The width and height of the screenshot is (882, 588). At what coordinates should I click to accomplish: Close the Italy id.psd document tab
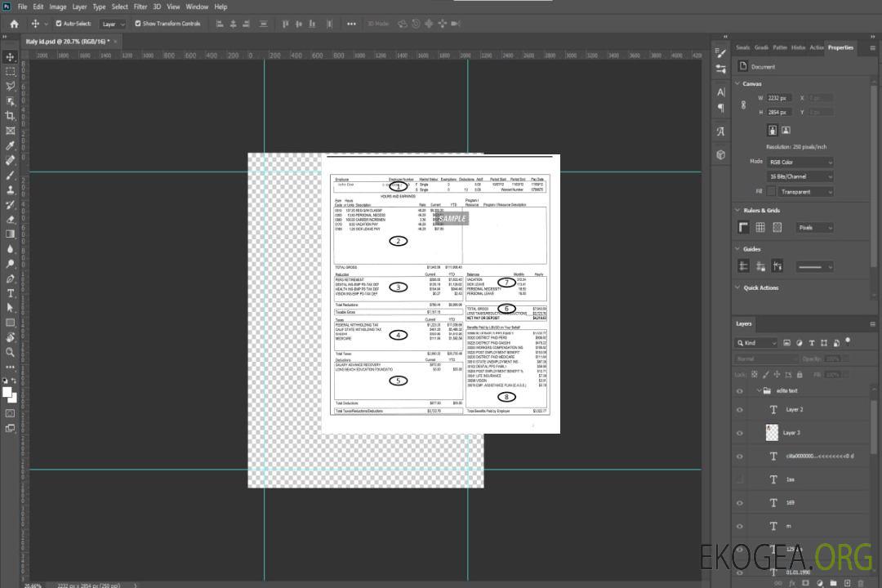point(115,41)
